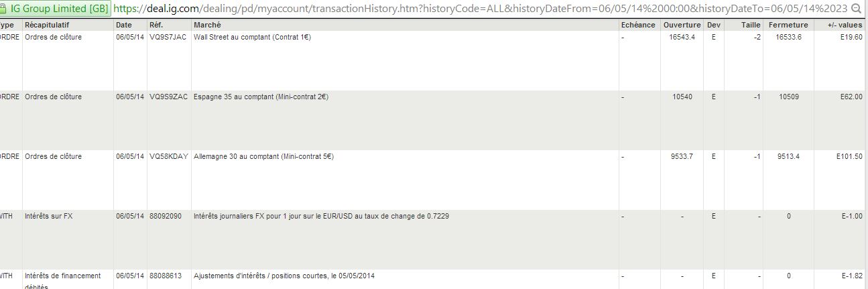The height and width of the screenshot is (289, 868).
Task: Sort by the Date column header
Action: tap(124, 25)
